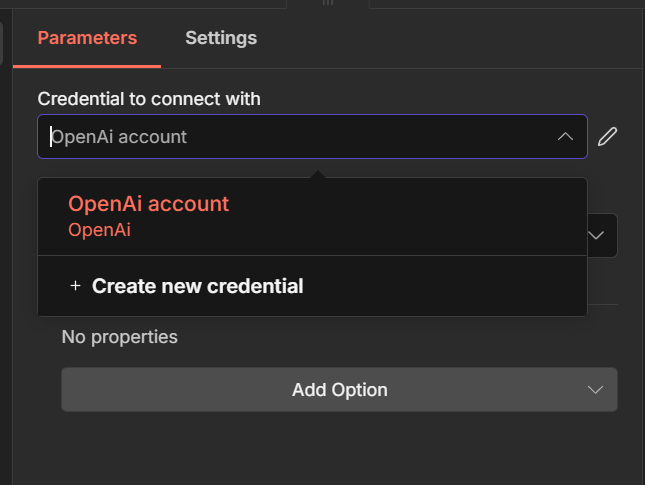Open the Add Option dropdown
Image resolution: width=645 pixels, height=485 pixels.
point(339,389)
